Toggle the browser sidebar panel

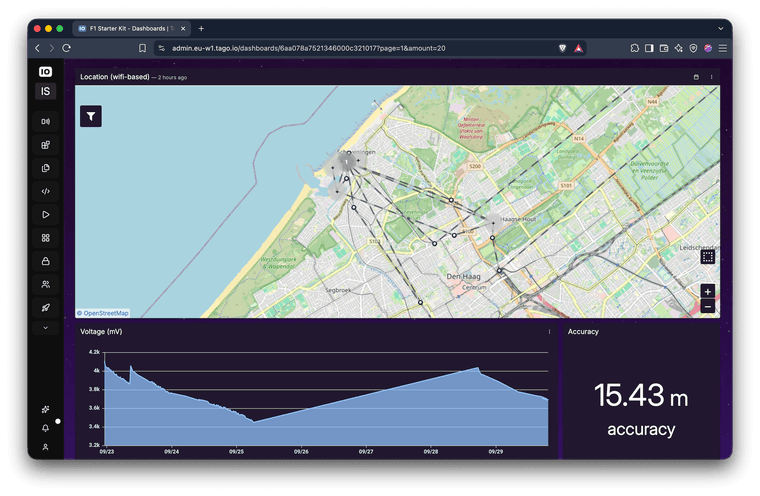[649, 48]
